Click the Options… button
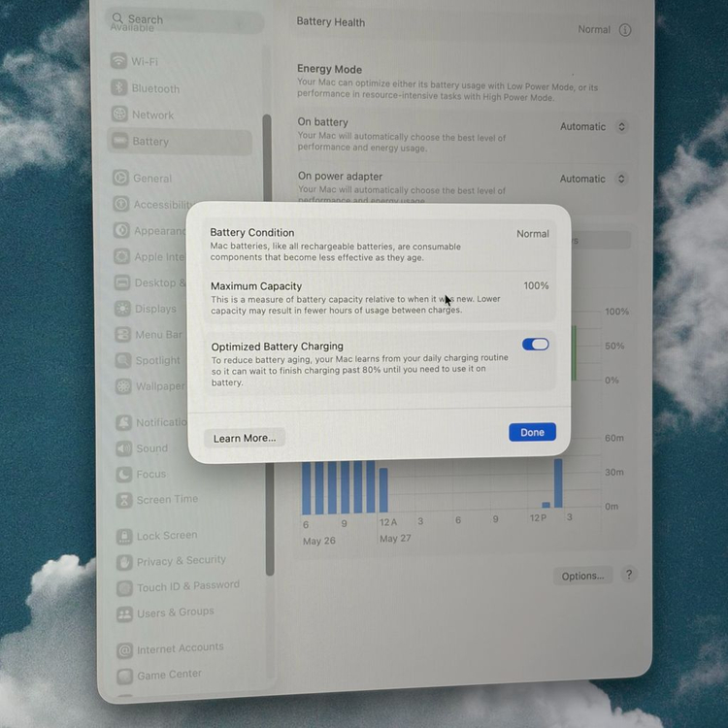Image resolution: width=728 pixels, height=728 pixels. (x=582, y=576)
